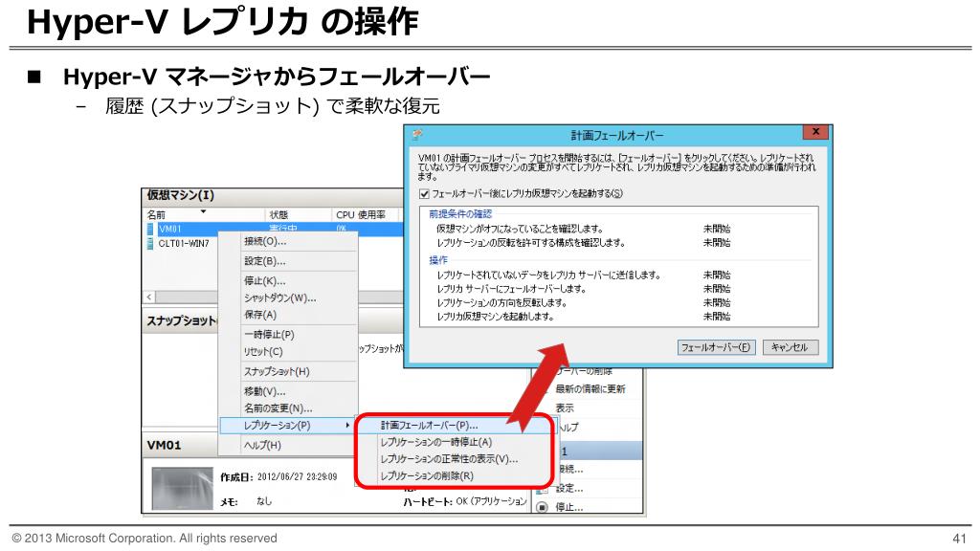Click 表示 in the actions pane
Image resolution: width=980 pixels, height=551 pixels.
pyautogui.click(x=565, y=408)
